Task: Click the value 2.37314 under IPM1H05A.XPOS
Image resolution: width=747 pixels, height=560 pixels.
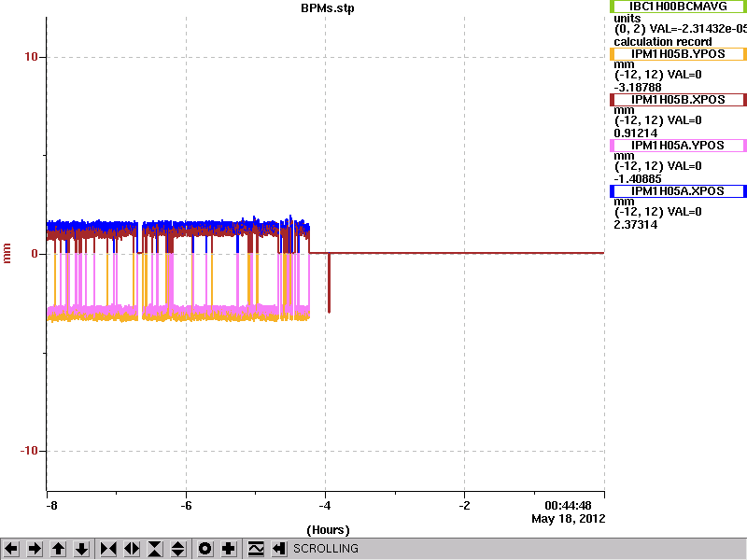Action: pos(636,225)
